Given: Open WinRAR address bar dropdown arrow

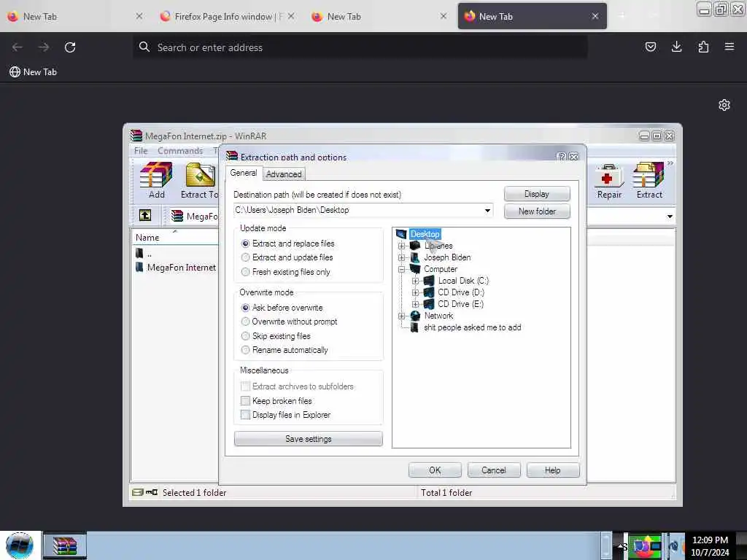Looking at the screenshot, I should (670, 216).
